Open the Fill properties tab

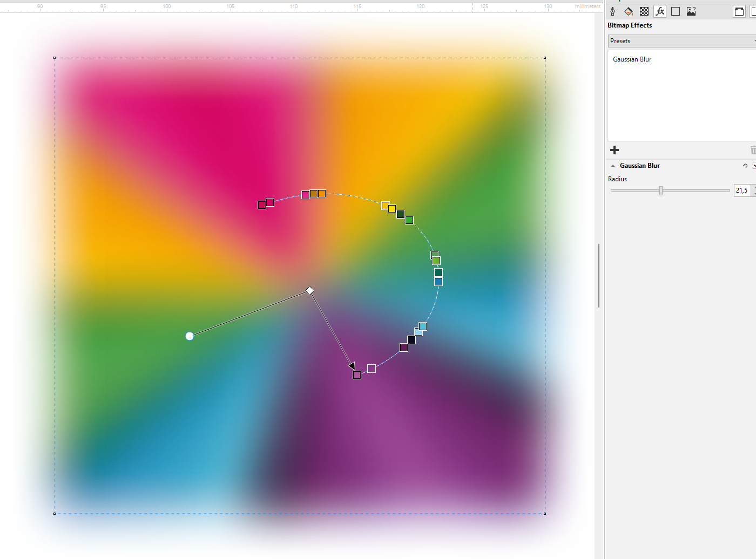pos(629,11)
